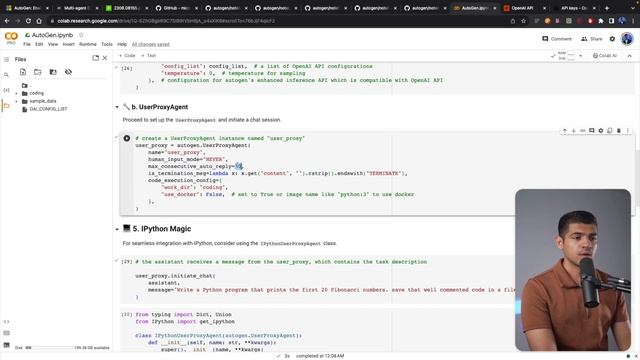This screenshot has width=640, height=360.
Task: Refresh the Files panel listing
Action: pyautogui.click(x=38, y=72)
